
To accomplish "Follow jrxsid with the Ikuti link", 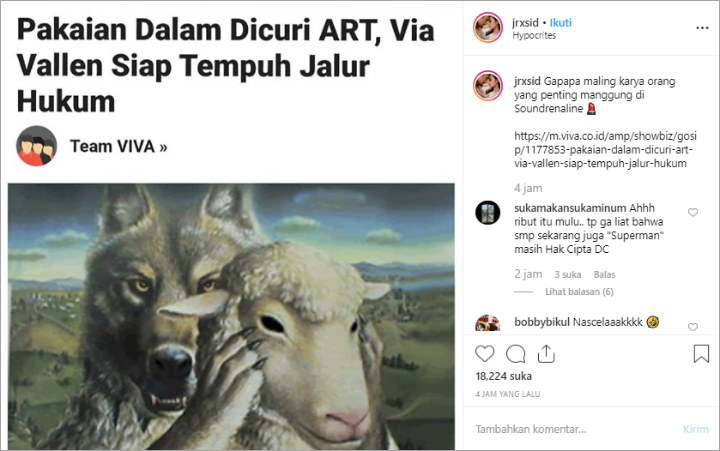I will [561, 23].
